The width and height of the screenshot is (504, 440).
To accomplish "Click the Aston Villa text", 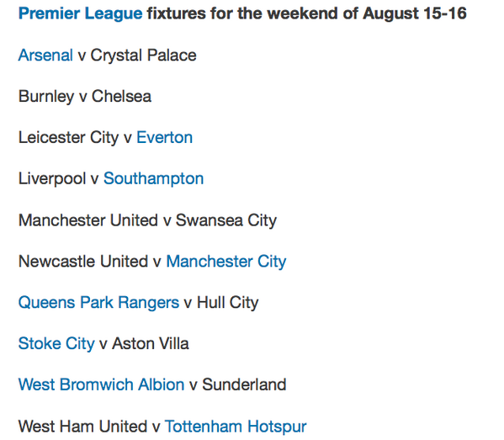I will click(151, 343).
